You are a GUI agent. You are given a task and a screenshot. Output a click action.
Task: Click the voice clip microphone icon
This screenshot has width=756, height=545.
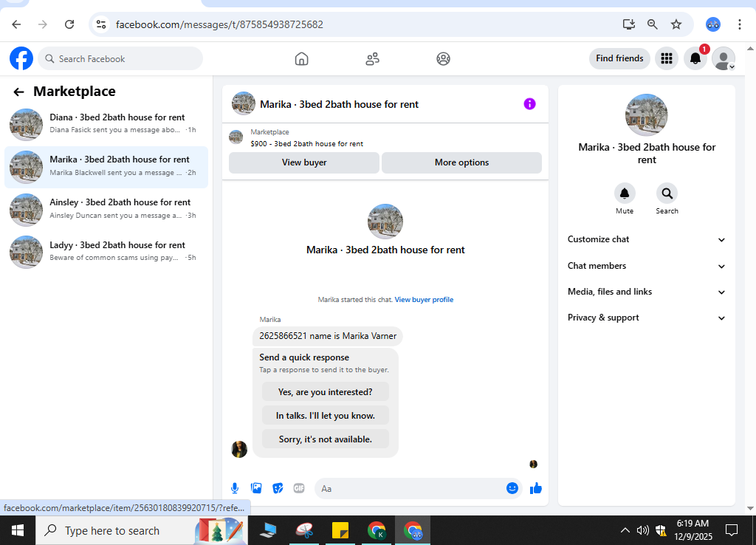click(235, 488)
